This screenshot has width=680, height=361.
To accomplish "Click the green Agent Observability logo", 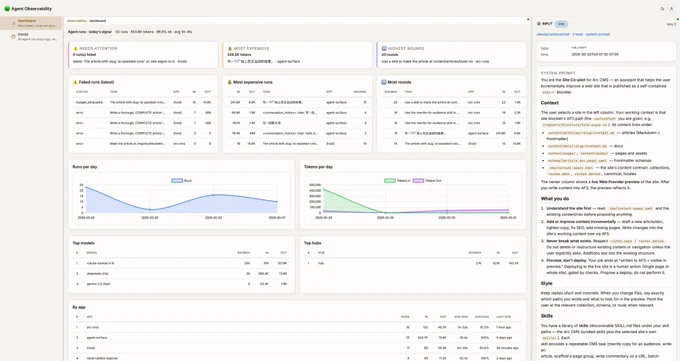I will [x=7, y=9].
